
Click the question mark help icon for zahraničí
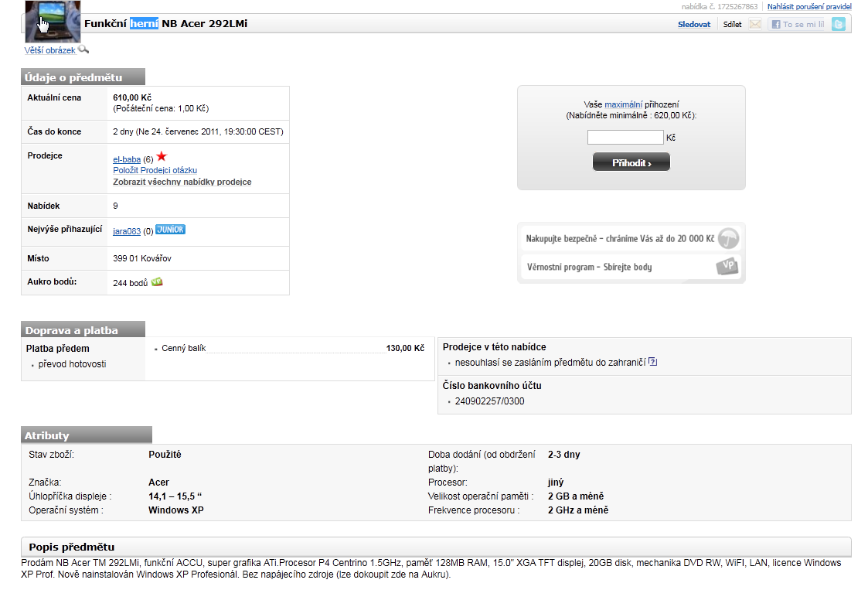[652, 362]
